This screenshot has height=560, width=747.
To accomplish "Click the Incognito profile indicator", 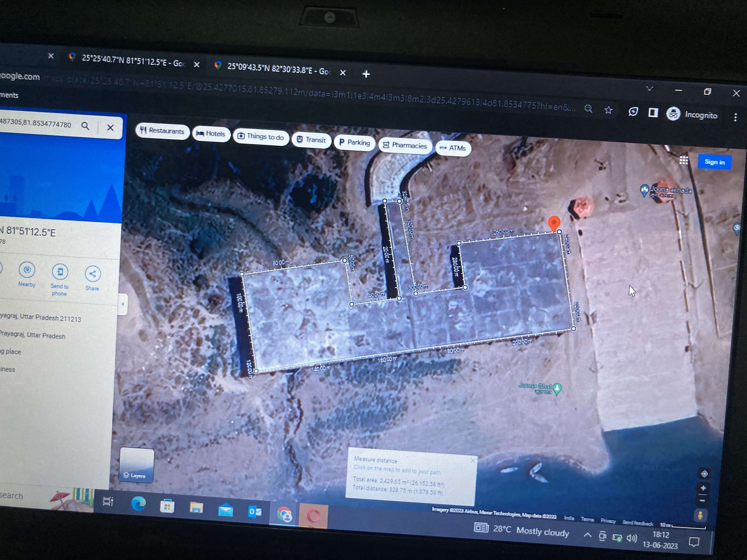I will point(692,115).
